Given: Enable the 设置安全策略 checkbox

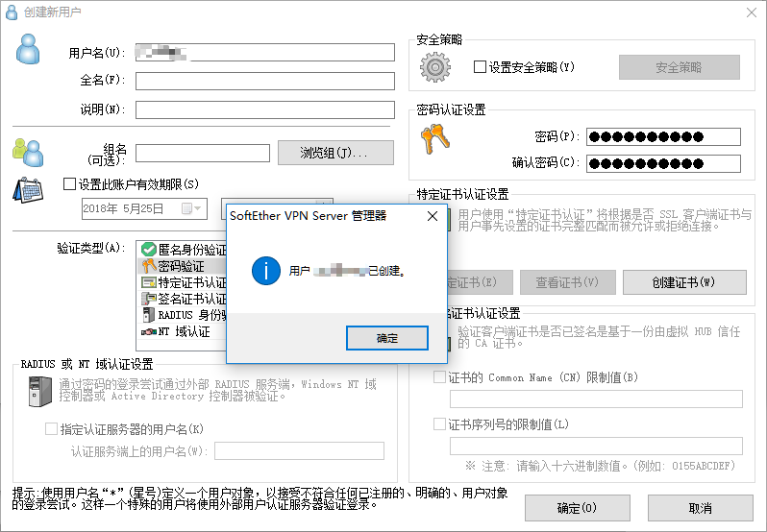Looking at the screenshot, I should pyautogui.click(x=481, y=68).
